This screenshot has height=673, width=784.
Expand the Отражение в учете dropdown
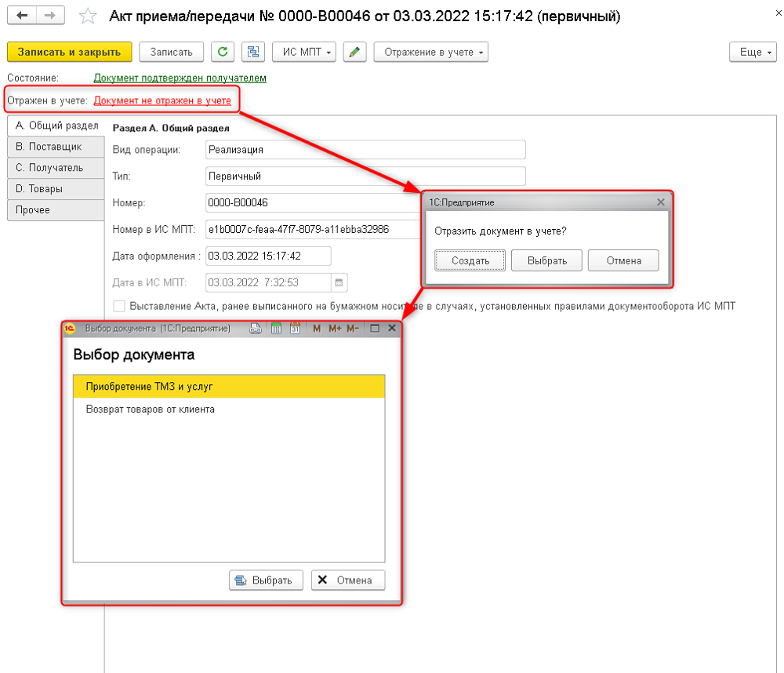tap(431, 52)
